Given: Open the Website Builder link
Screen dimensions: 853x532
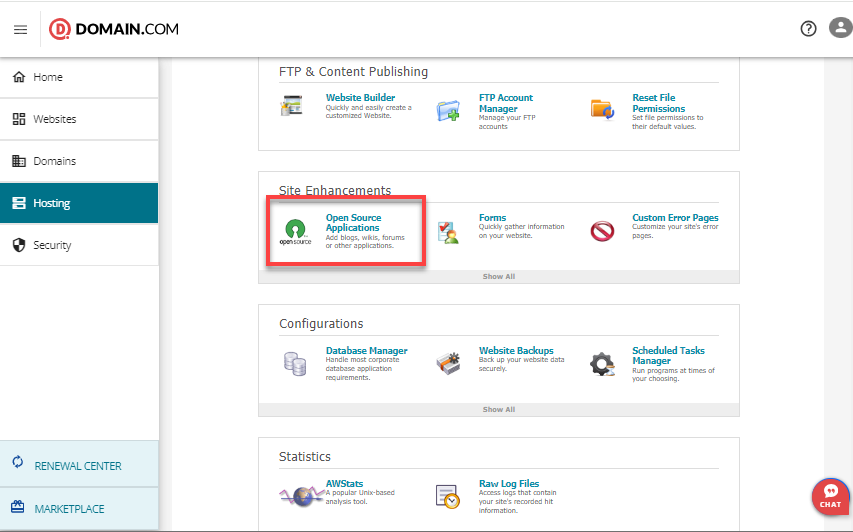Looking at the screenshot, I should coord(360,97).
